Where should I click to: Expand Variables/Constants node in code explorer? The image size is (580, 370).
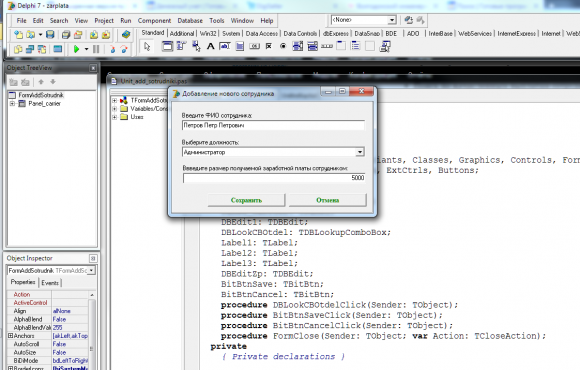tap(114, 109)
